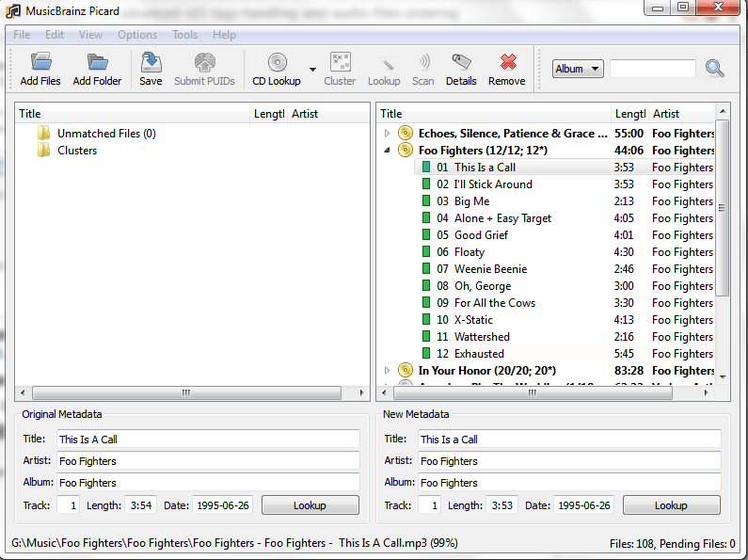The image size is (748, 560).
Task: Open the File menu
Action: click(22, 35)
